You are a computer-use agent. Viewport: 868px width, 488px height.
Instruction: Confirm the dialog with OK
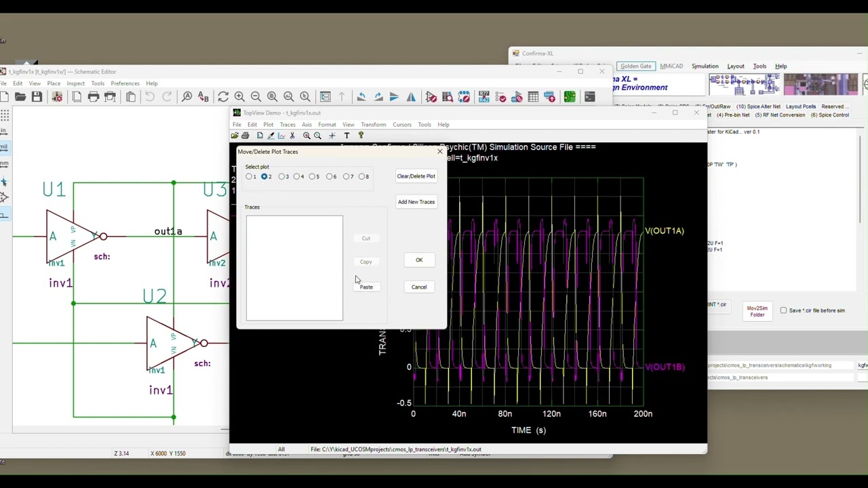click(x=419, y=260)
